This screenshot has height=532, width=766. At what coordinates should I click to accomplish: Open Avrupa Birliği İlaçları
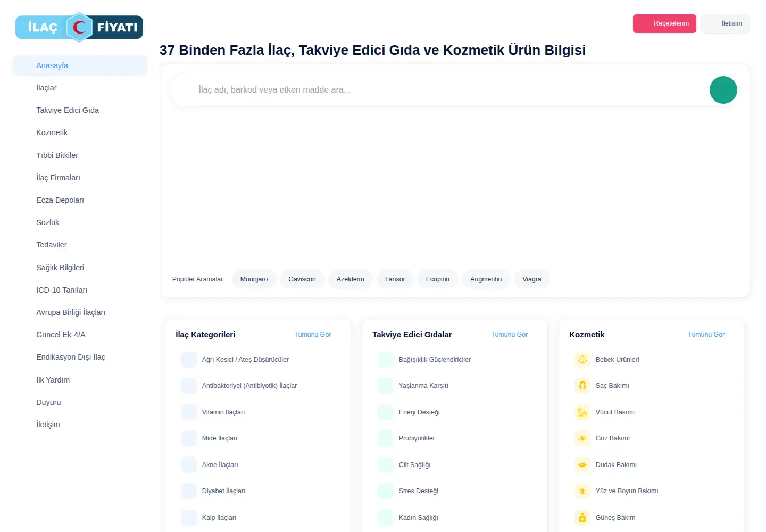(x=80, y=312)
